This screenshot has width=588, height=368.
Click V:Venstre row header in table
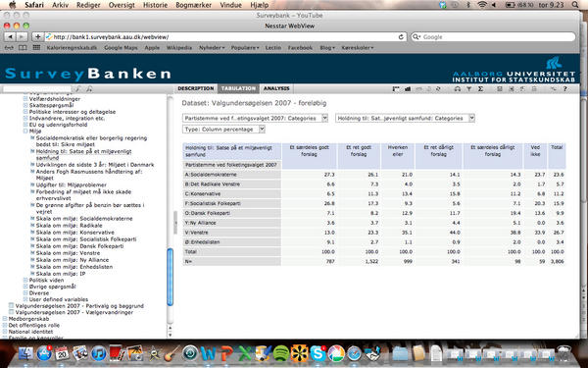[x=231, y=233]
